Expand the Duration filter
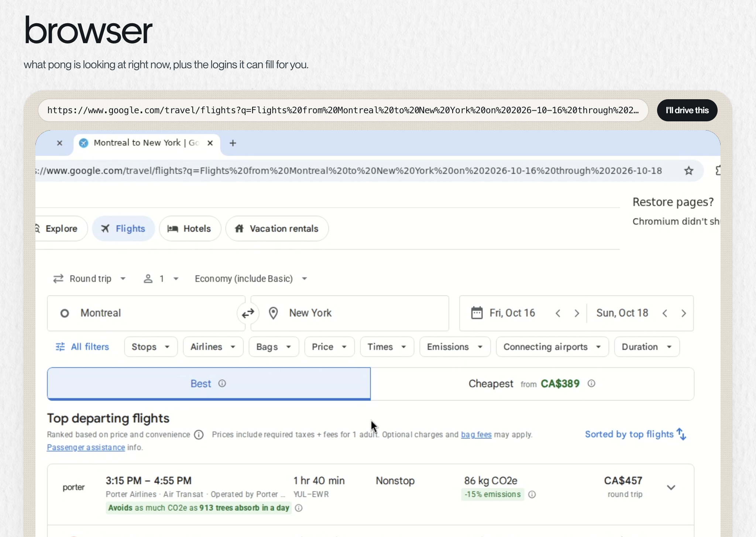756x537 pixels. pos(647,347)
